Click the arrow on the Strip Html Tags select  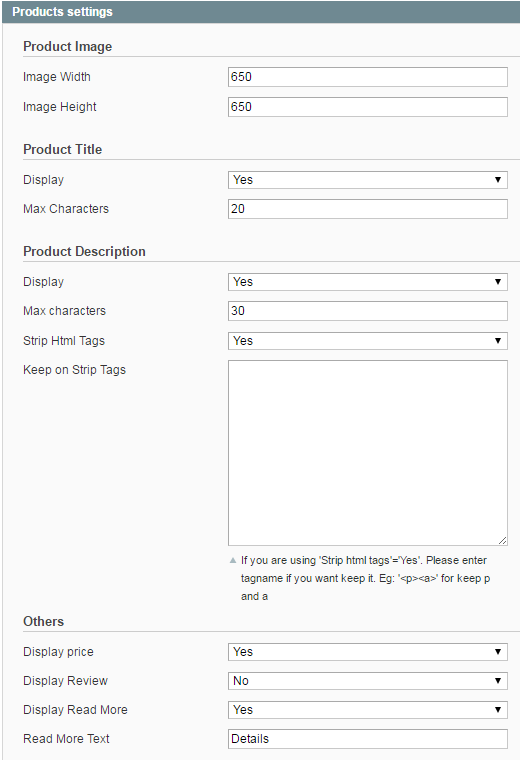498,341
